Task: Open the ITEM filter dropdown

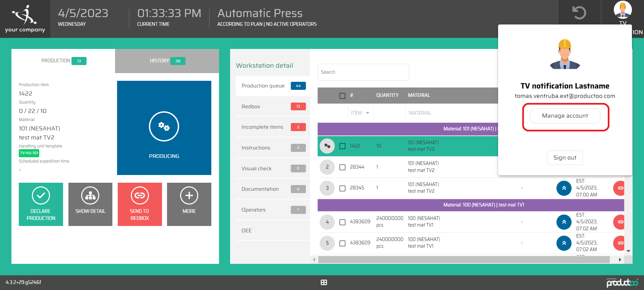Action: click(361, 113)
